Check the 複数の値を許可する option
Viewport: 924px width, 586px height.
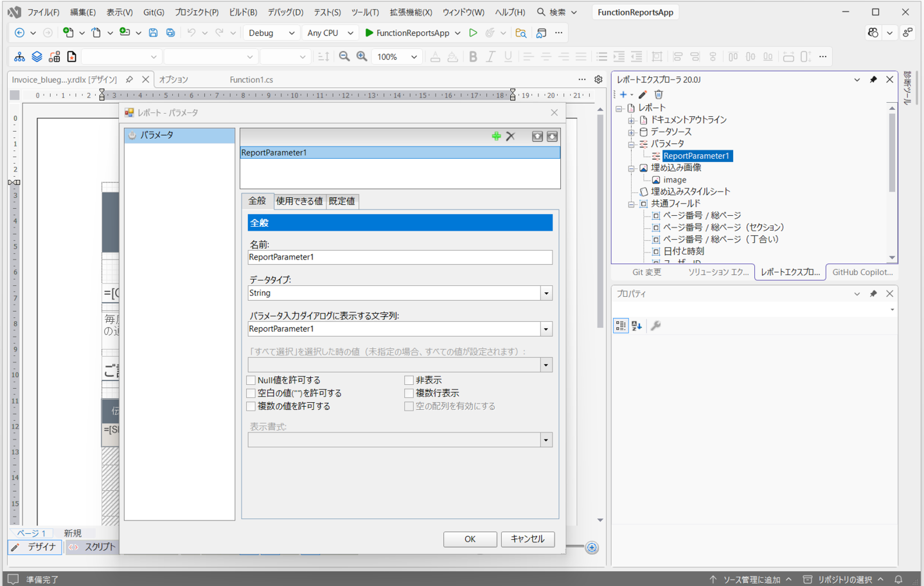click(x=251, y=406)
